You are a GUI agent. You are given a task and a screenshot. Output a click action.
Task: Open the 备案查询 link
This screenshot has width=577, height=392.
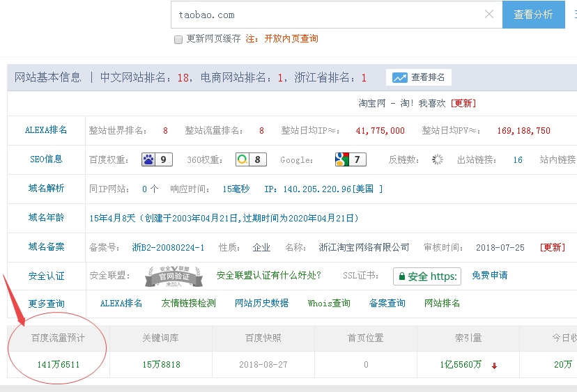coord(387,304)
